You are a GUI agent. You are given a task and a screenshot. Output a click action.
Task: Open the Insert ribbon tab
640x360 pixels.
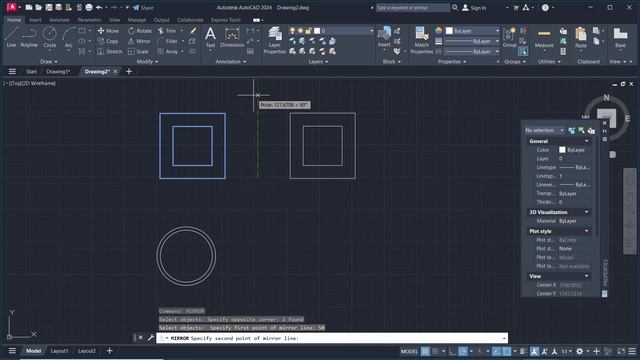35,20
